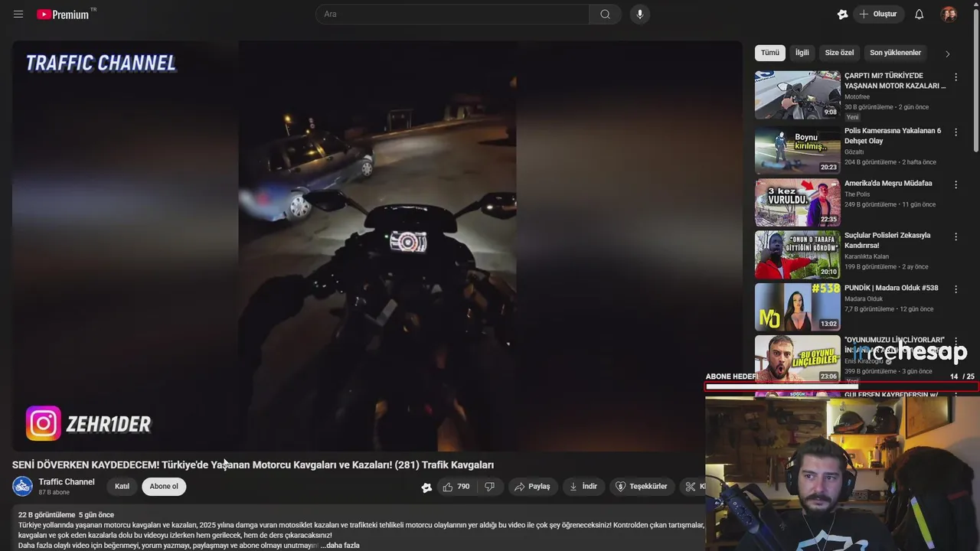The height and width of the screenshot is (551, 980).
Task: Click Gözaltı channel name
Action: 854,152
